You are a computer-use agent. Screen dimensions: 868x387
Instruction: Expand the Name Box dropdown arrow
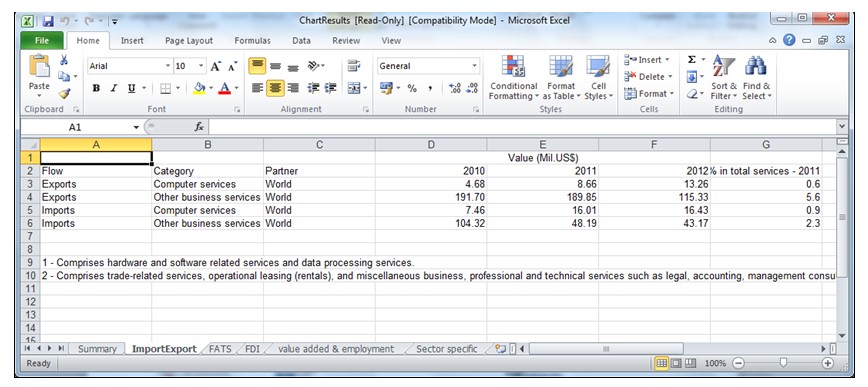136,127
